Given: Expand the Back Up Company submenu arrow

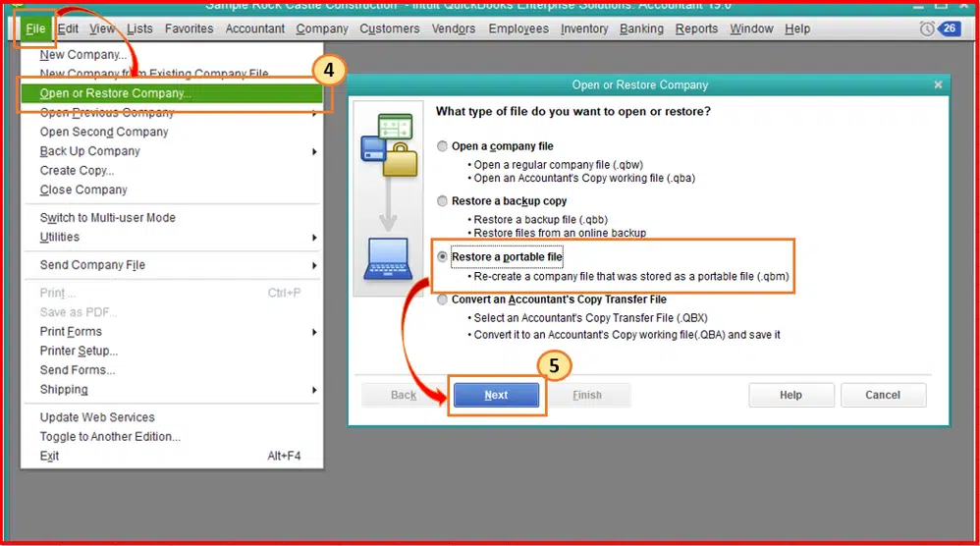Looking at the screenshot, I should [314, 152].
